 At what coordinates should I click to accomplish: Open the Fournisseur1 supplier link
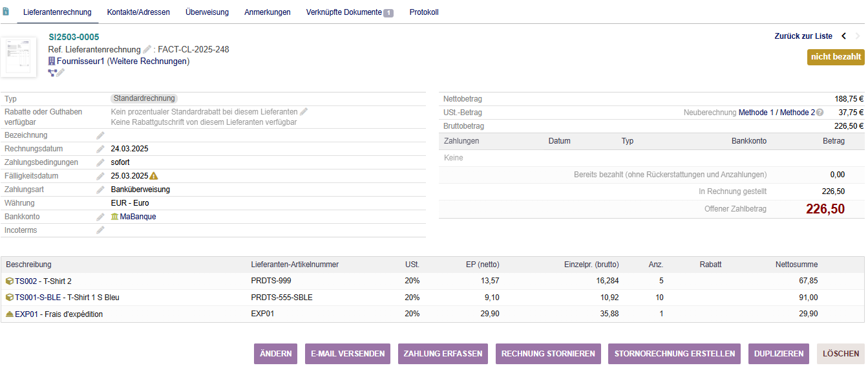80,61
